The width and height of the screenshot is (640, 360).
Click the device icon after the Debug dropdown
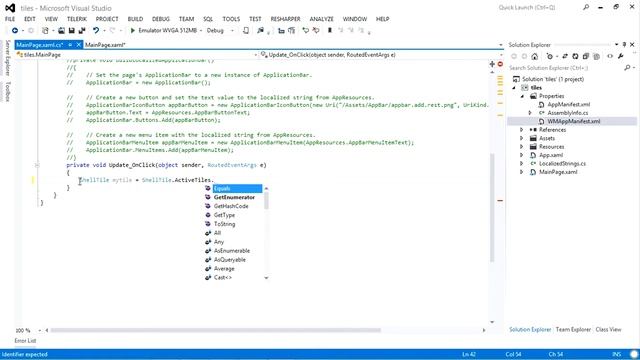pyautogui.click(x=246, y=30)
